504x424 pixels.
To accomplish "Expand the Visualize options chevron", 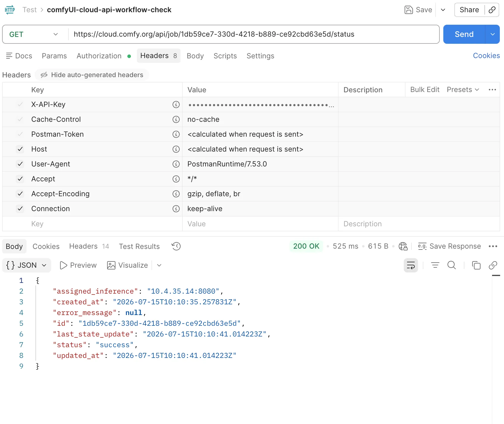I will pos(159,265).
